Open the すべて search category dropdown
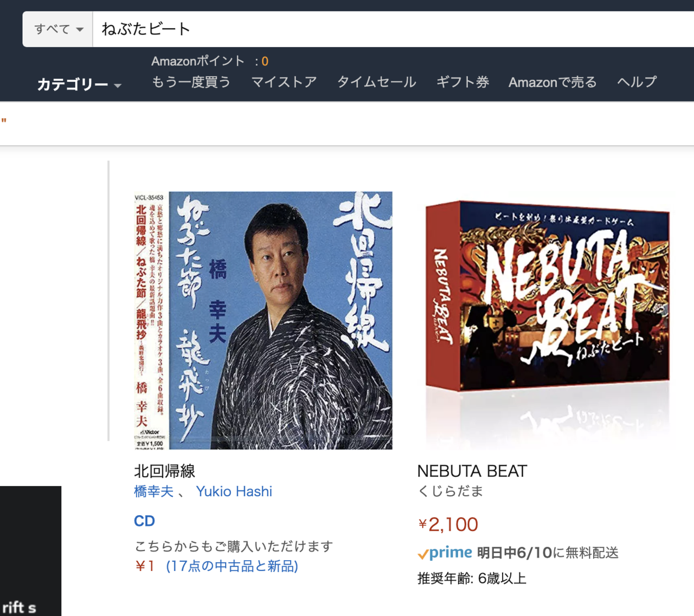 tap(58, 29)
